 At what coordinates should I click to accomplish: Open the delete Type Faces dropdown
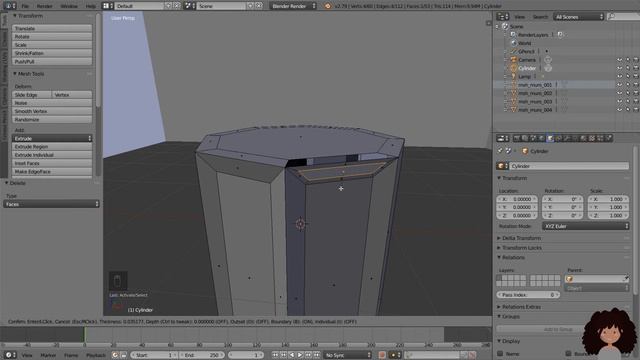(51, 204)
